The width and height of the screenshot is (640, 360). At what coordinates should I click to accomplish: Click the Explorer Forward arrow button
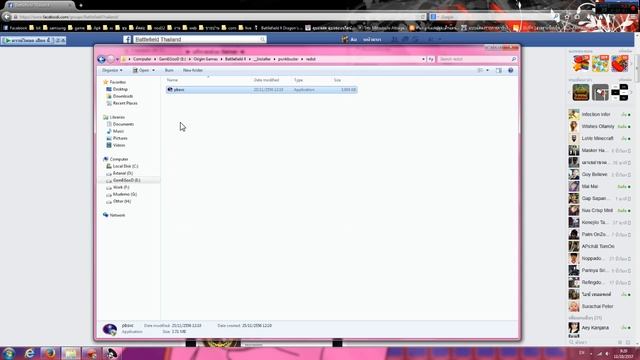[x=111, y=59]
